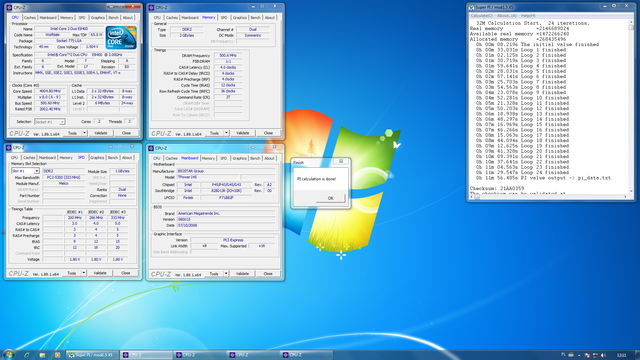Click the Command Rate 2T value
This screenshot has width=640, height=360.
[228, 98]
